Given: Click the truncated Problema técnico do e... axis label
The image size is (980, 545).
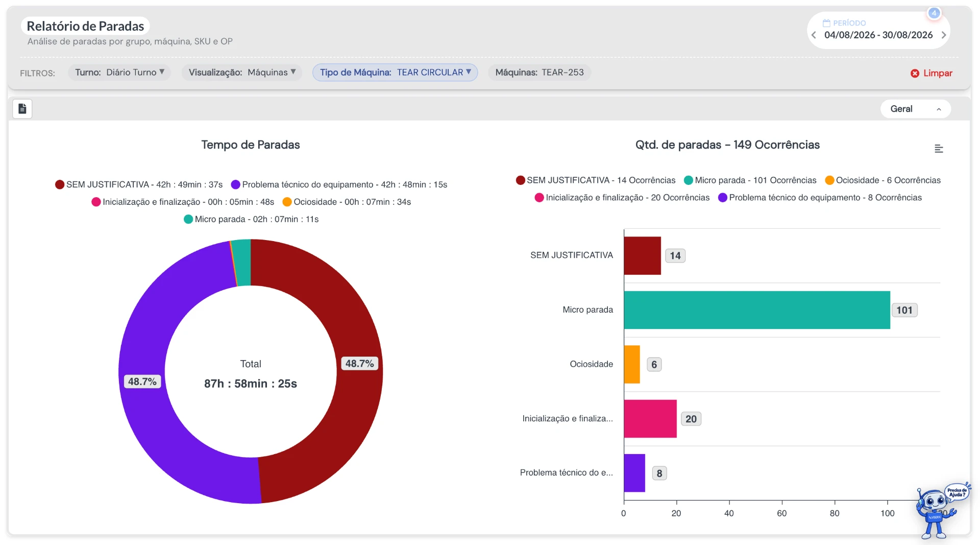Looking at the screenshot, I should (567, 472).
